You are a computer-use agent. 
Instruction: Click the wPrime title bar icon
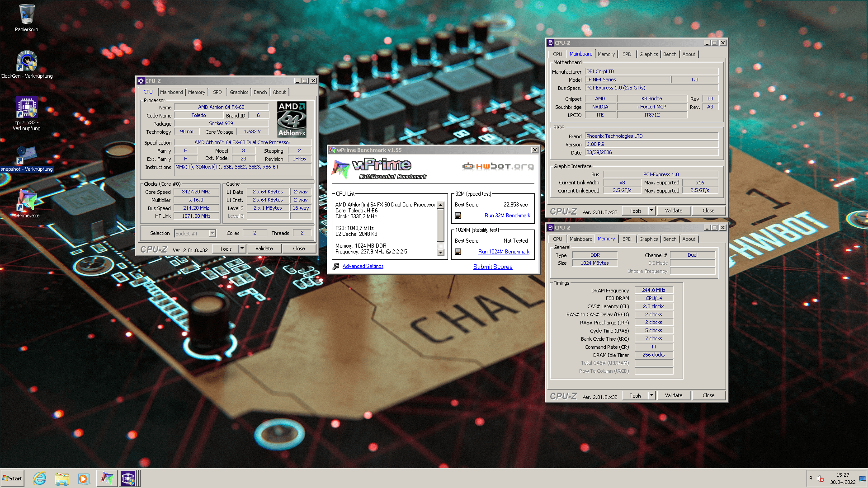[x=333, y=150]
